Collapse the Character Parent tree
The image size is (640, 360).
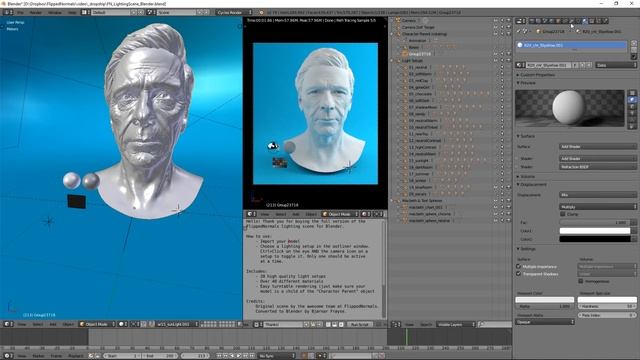[x=391, y=34]
